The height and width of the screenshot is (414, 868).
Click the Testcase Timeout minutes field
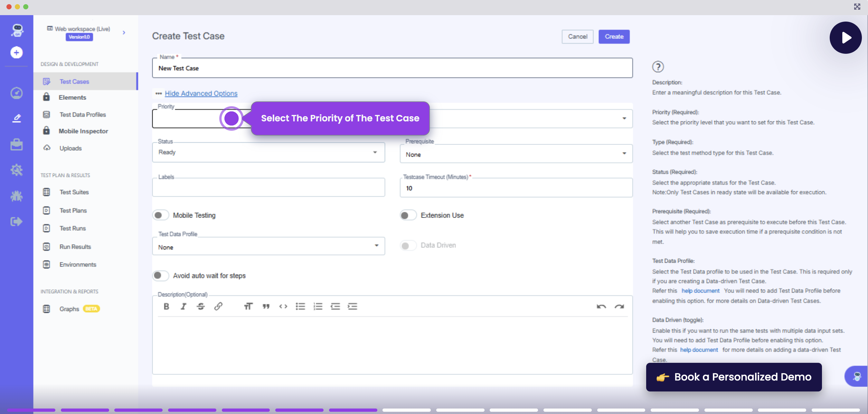pos(515,188)
